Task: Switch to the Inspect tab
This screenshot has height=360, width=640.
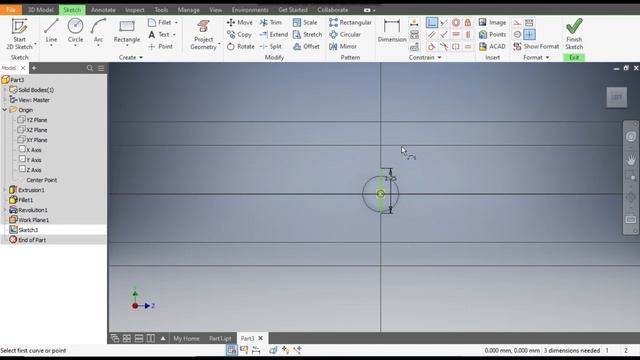Action: click(x=135, y=10)
